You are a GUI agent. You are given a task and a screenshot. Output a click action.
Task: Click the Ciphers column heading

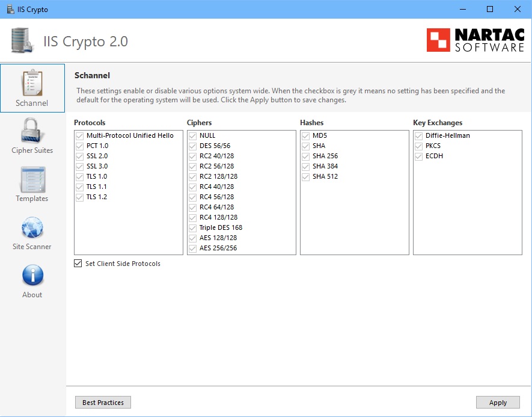(x=199, y=123)
